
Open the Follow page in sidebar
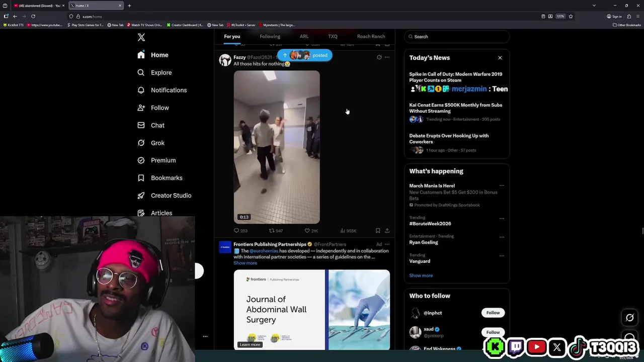153,108
